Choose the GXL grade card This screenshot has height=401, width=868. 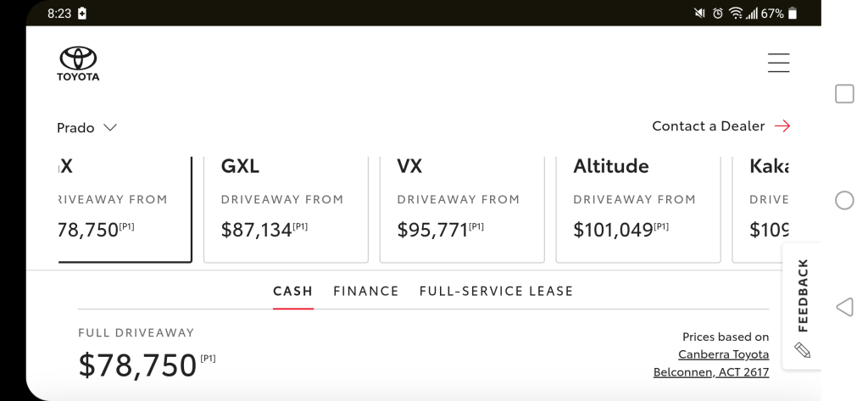(x=286, y=208)
